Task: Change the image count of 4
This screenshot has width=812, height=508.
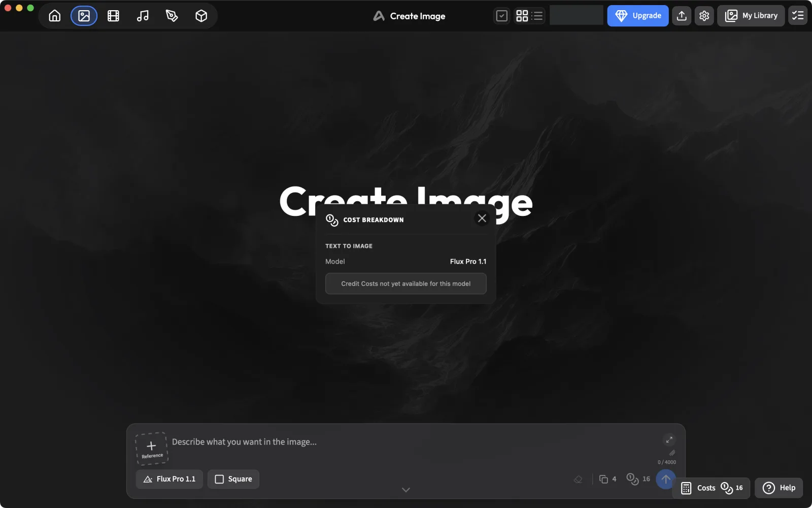Action: [x=607, y=479]
